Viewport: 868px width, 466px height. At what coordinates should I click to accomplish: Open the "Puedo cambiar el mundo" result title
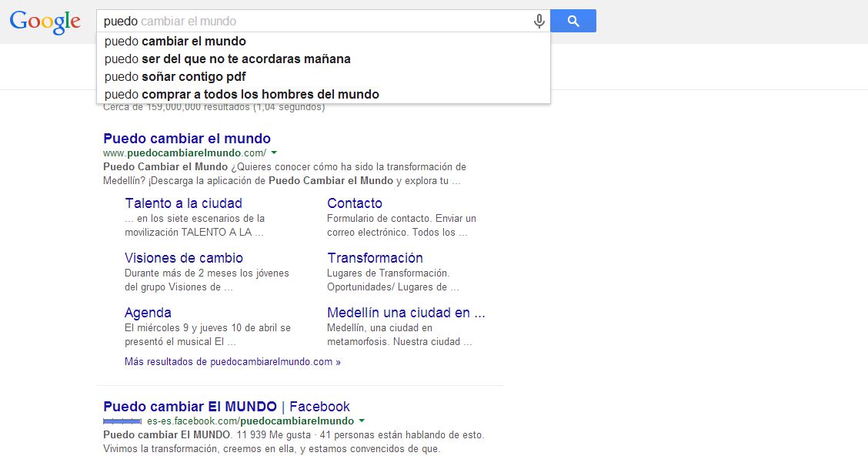tap(187, 139)
